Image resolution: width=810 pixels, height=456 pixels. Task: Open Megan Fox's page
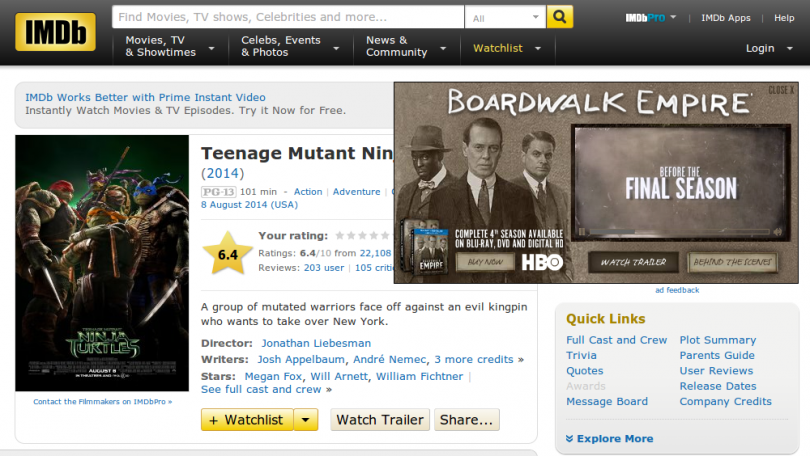[x=273, y=376]
